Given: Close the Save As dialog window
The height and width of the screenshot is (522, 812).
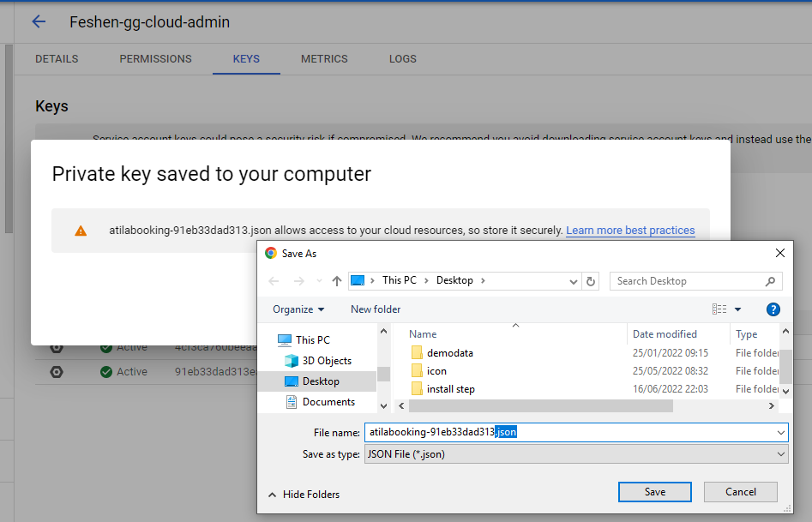Looking at the screenshot, I should pyautogui.click(x=780, y=253).
